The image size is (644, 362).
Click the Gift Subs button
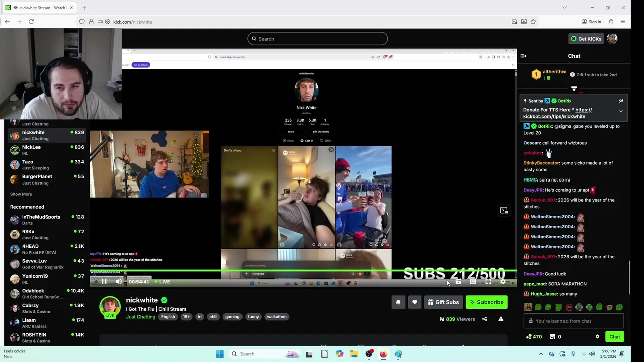(443, 302)
